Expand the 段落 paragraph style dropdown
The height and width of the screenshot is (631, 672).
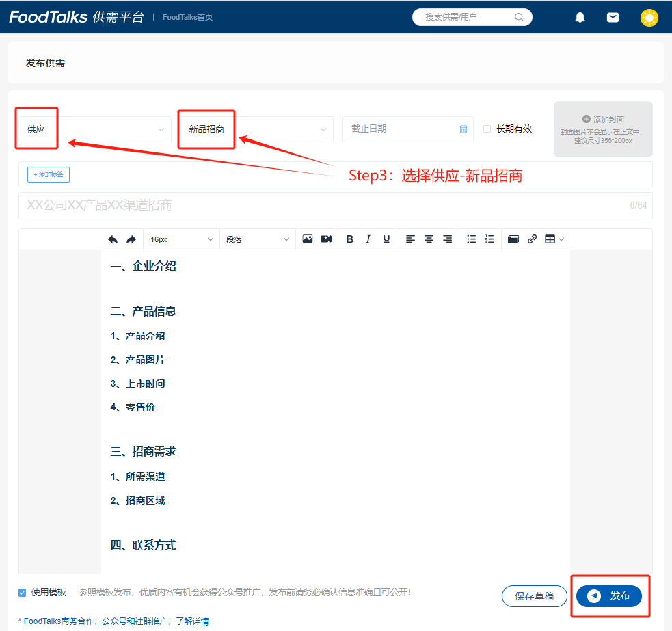point(257,239)
